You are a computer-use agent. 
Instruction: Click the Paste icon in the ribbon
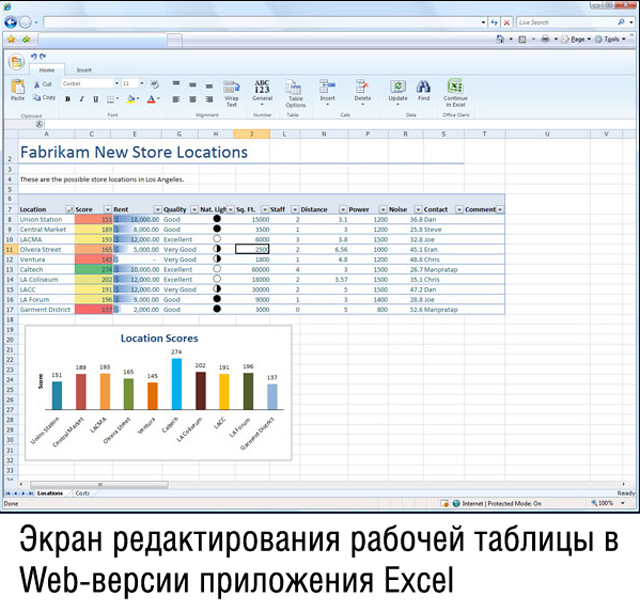point(18,87)
